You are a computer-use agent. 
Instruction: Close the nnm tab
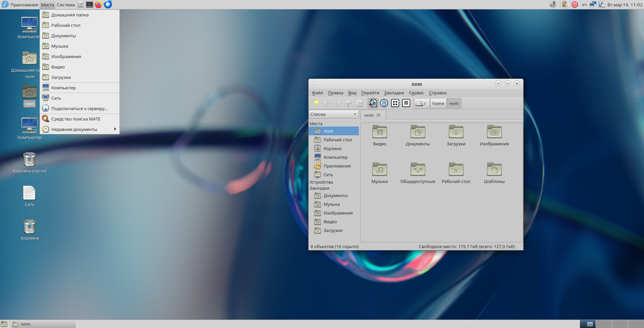pyautogui.click(x=378, y=115)
